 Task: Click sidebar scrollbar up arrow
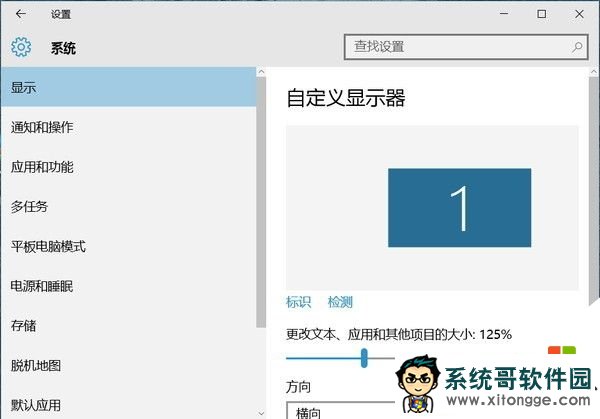pyautogui.click(x=261, y=72)
